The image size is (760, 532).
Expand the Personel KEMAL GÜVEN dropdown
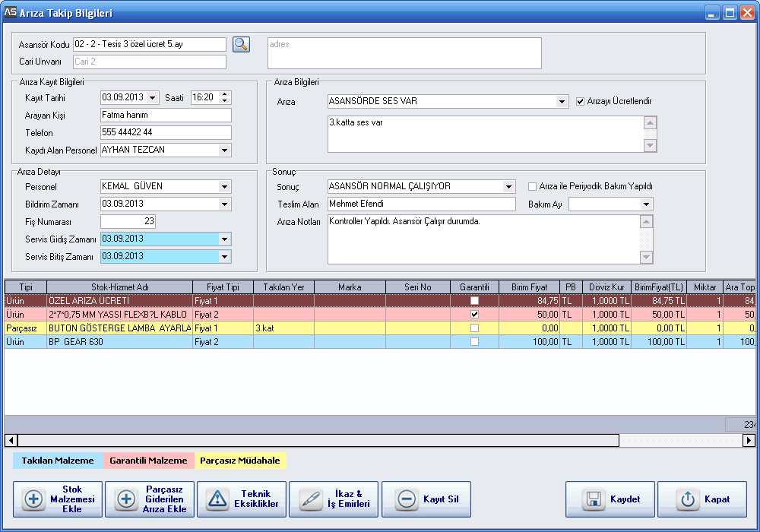pos(224,186)
